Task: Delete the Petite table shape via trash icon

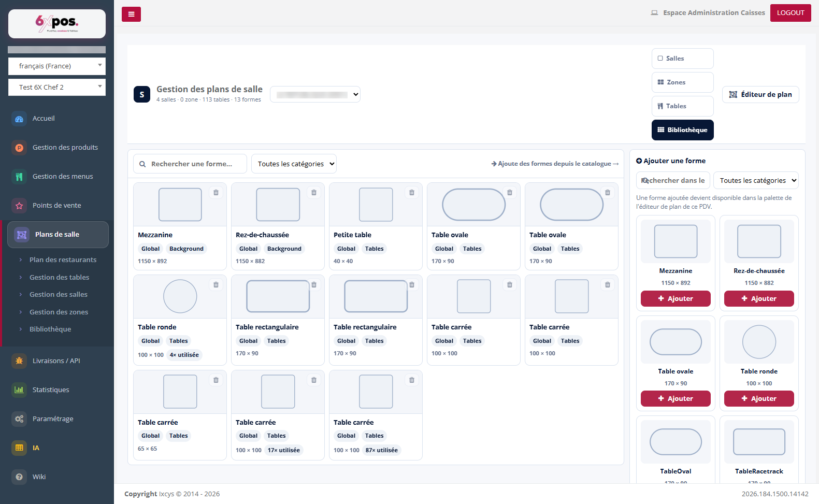Action: 412,193
